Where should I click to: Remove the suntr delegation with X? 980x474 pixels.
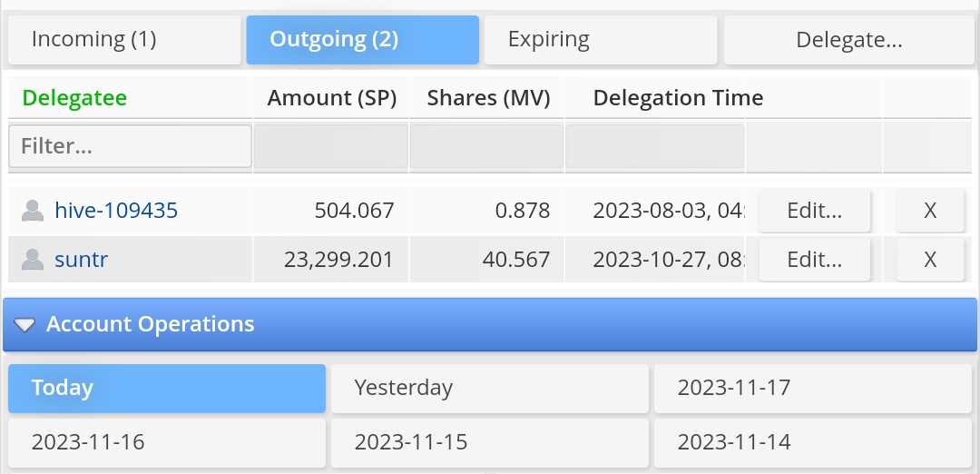[929, 261]
